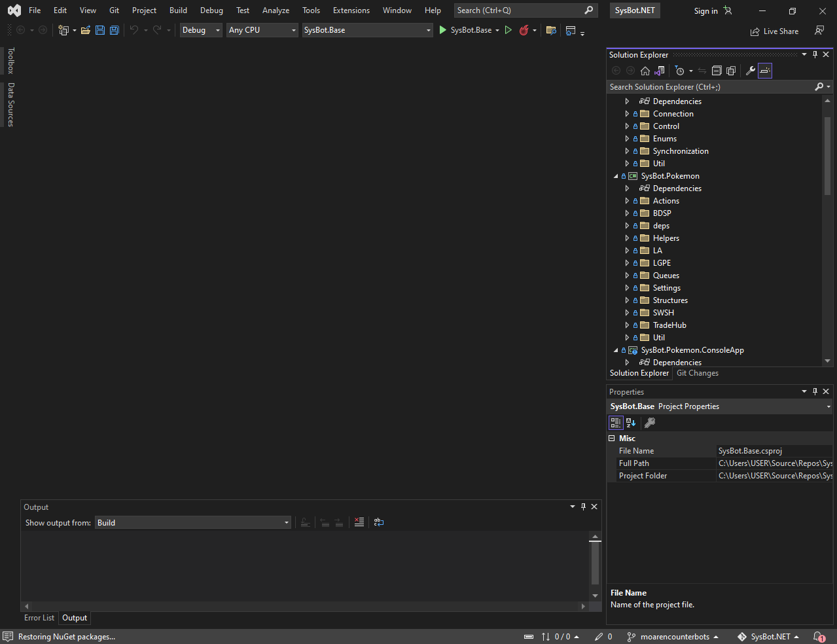Open the Show output from Build dropdown
This screenshot has height=644, width=837.
(x=193, y=522)
